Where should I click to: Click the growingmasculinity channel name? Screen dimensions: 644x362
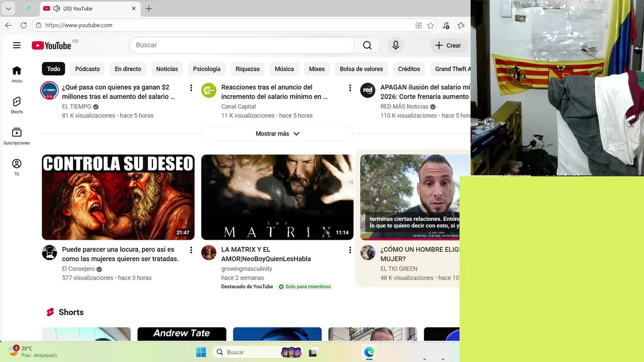[x=247, y=269]
